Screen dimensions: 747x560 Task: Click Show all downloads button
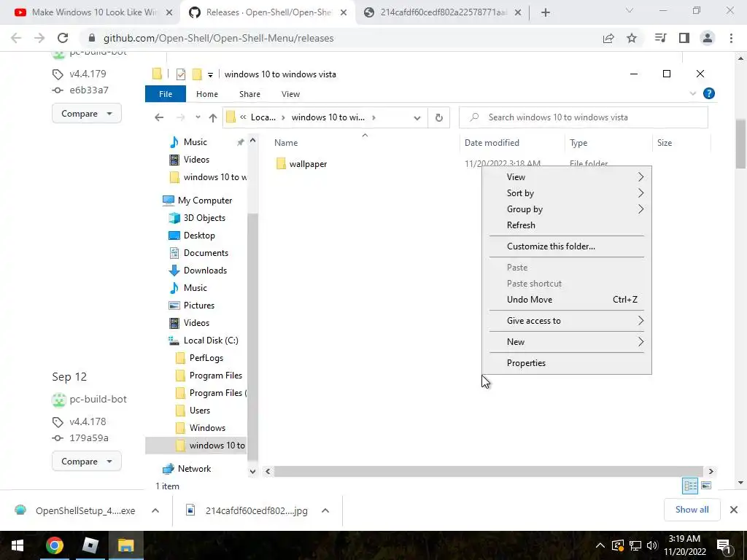click(692, 510)
